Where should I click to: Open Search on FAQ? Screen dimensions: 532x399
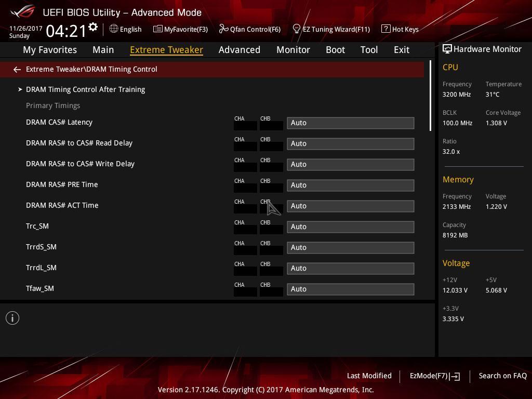[502, 376]
